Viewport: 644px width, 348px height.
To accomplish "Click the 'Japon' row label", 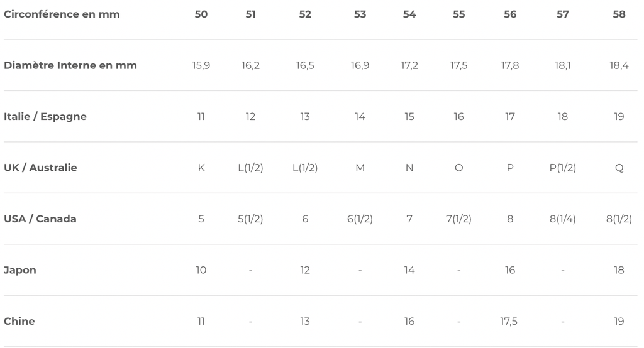I will tap(20, 270).
